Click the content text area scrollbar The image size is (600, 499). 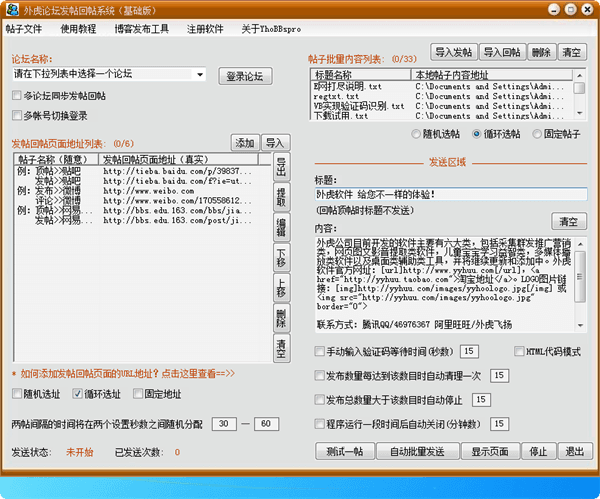pos(582,285)
